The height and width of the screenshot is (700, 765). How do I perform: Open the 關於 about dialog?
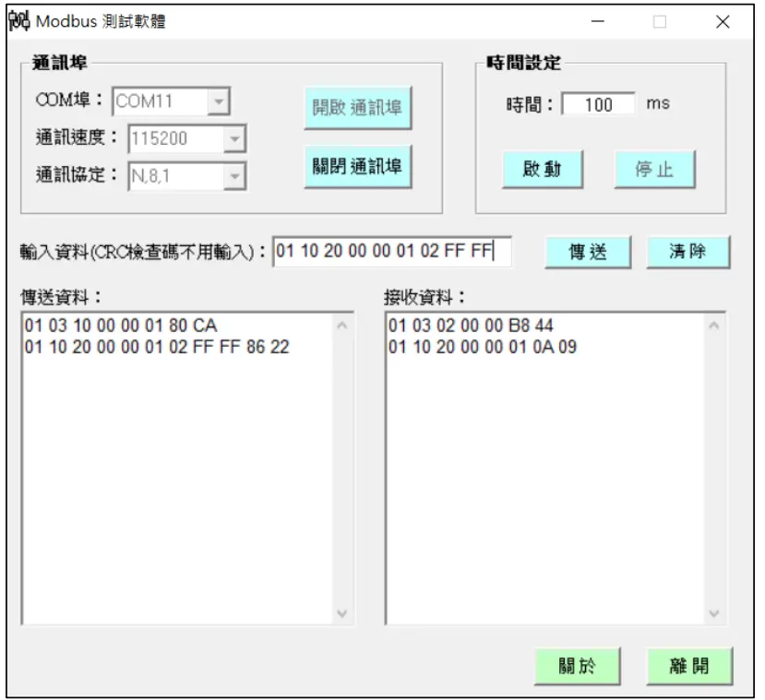[577, 664]
